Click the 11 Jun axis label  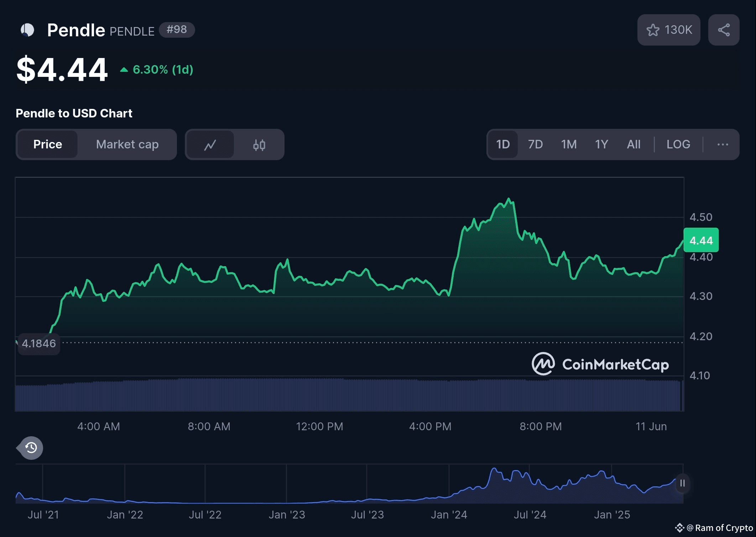tap(651, 426)
